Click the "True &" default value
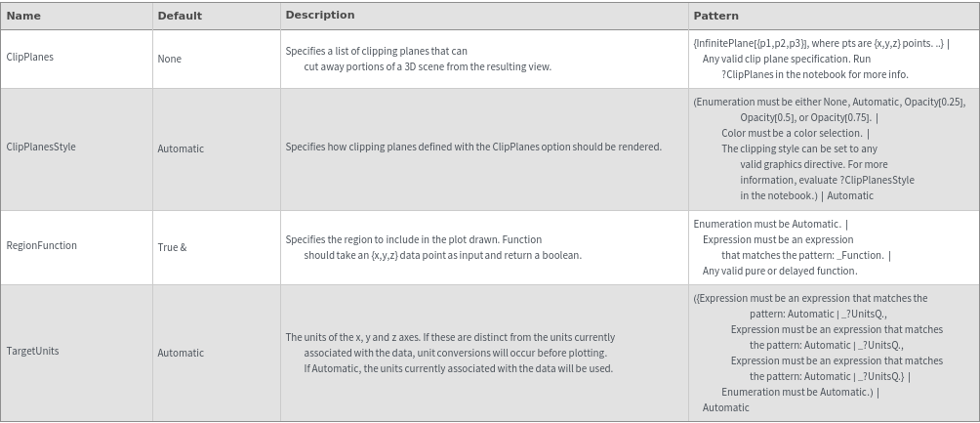Screen dimensions: 980x423 172,247
